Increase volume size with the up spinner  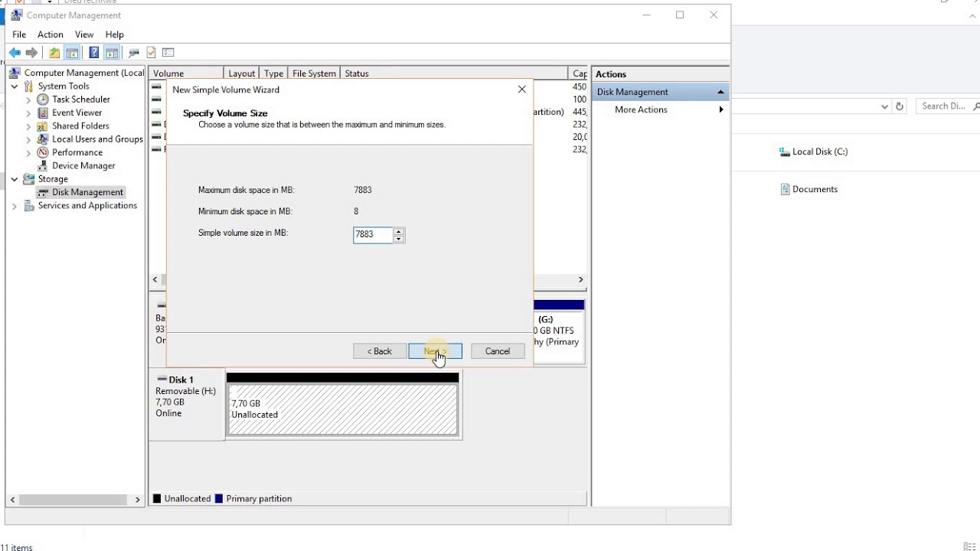click(398, 231)
